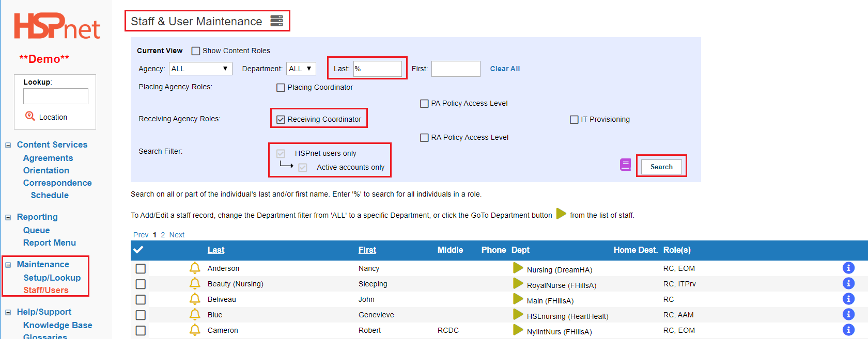This screenshot has height=339, width=868.
Task: Go to RoyalNurse (FHillsA) department via arrow
Action: (518, 283)
